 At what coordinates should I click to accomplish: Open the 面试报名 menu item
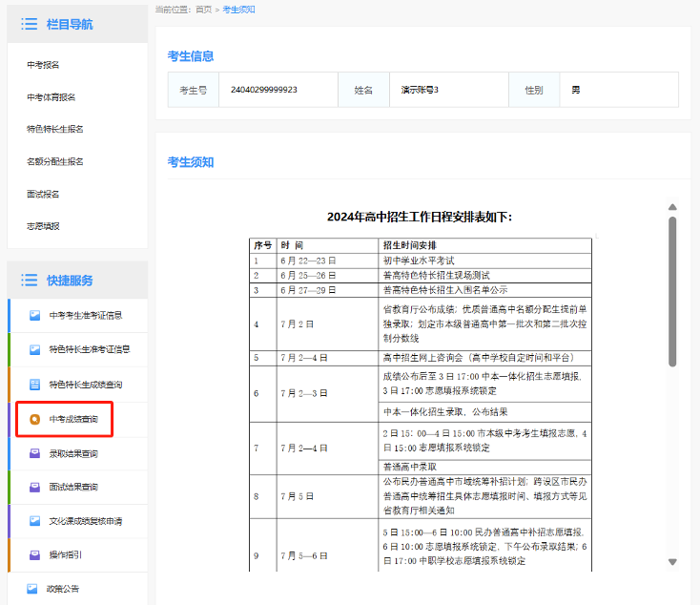(x=43, y=194)
